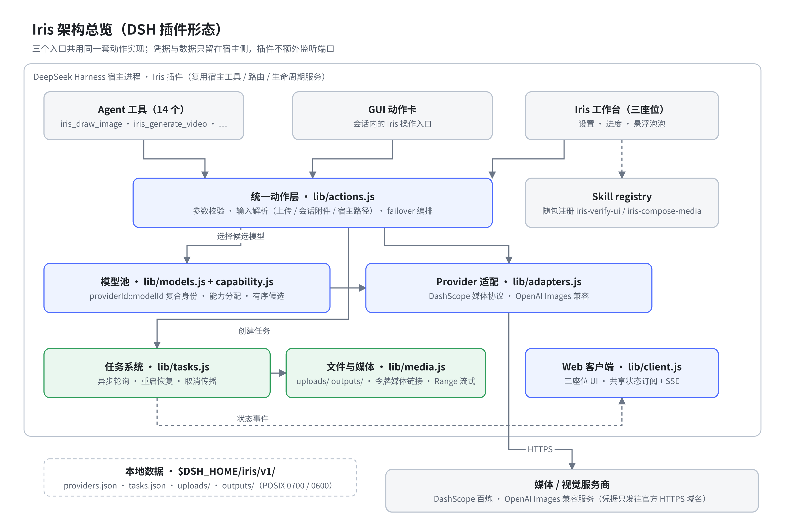The image size is (785, 532).
Task: Select the 'Web 客户端 · lib/client.js' heading
Action: pos(622,367)
